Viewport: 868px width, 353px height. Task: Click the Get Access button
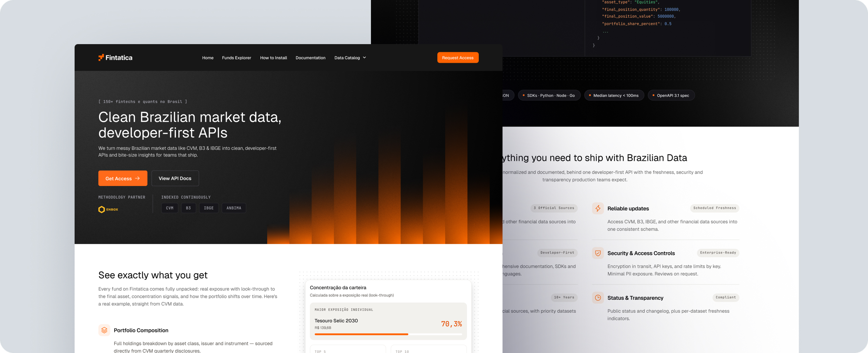point(123,178)
